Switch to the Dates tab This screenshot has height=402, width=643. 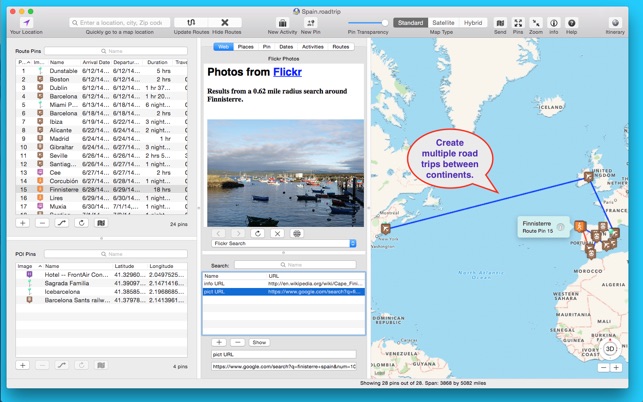point(286,47)
